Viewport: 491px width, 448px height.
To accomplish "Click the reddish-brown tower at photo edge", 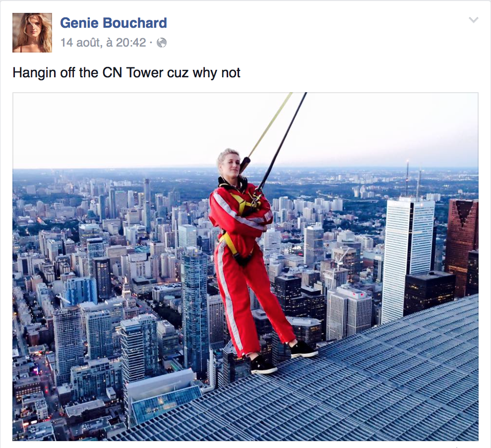I will (463, 247).
